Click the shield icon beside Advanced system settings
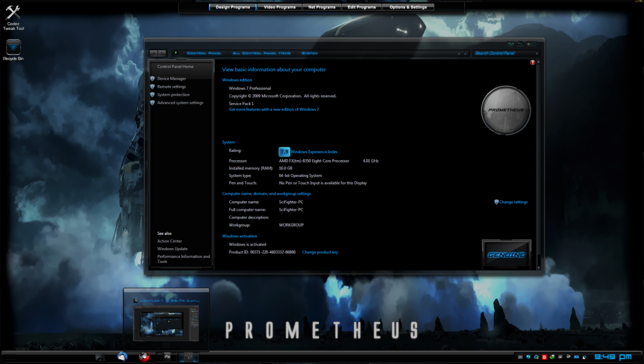This screenshot has width=644, height=364. (x=152, y=102)
